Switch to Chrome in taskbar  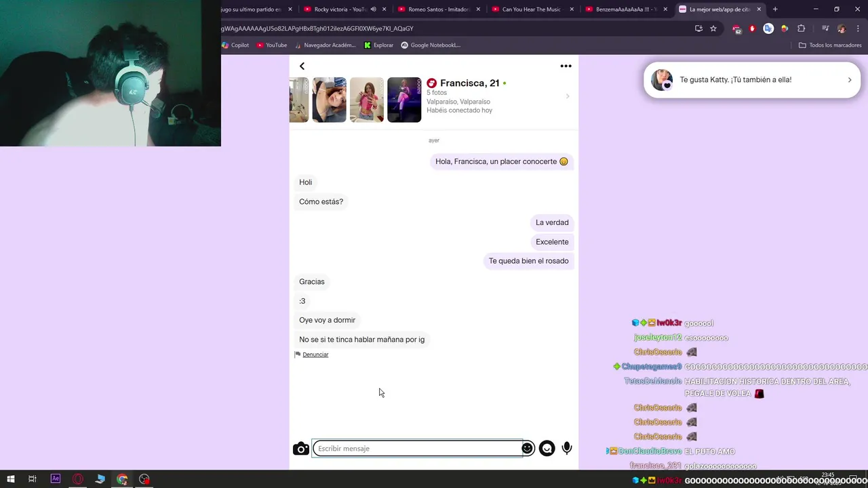[x=122, y=479]
